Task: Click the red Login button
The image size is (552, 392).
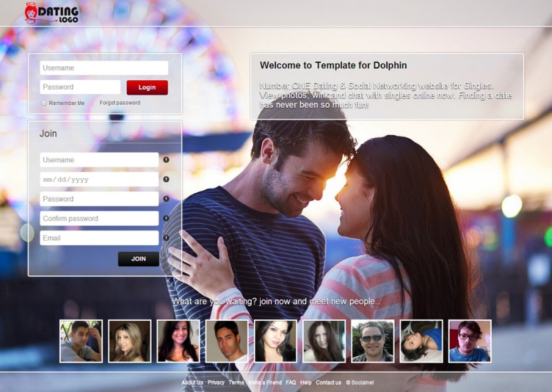Action: [147, 88]
